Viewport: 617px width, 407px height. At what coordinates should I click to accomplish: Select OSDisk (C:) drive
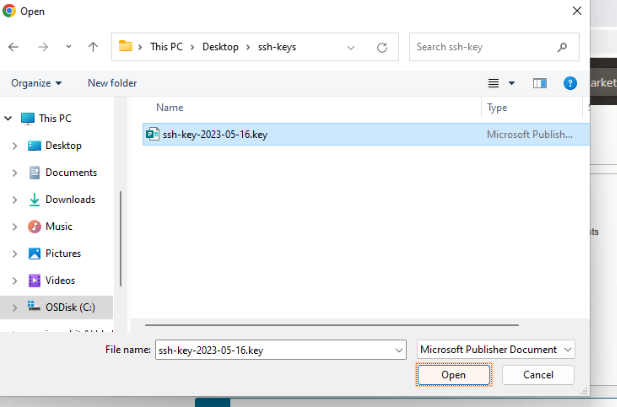[x=70, y=307]
